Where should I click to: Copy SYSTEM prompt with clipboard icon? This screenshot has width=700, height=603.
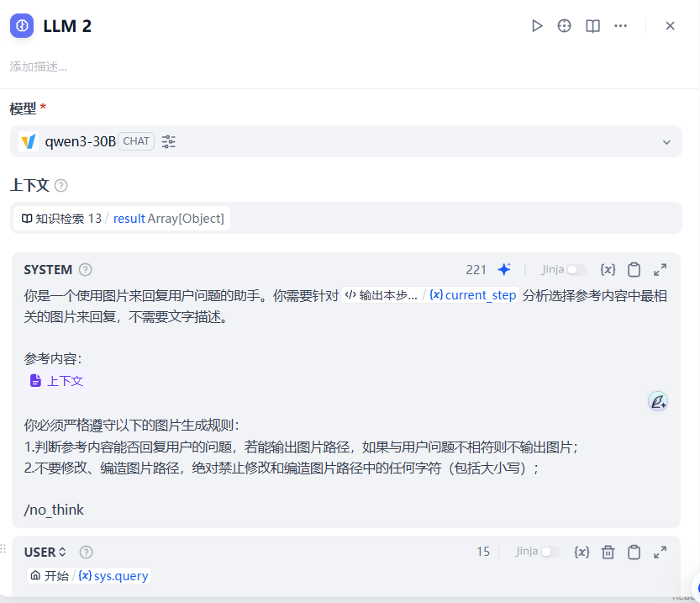pyautogui.click(x=634, y=269)
